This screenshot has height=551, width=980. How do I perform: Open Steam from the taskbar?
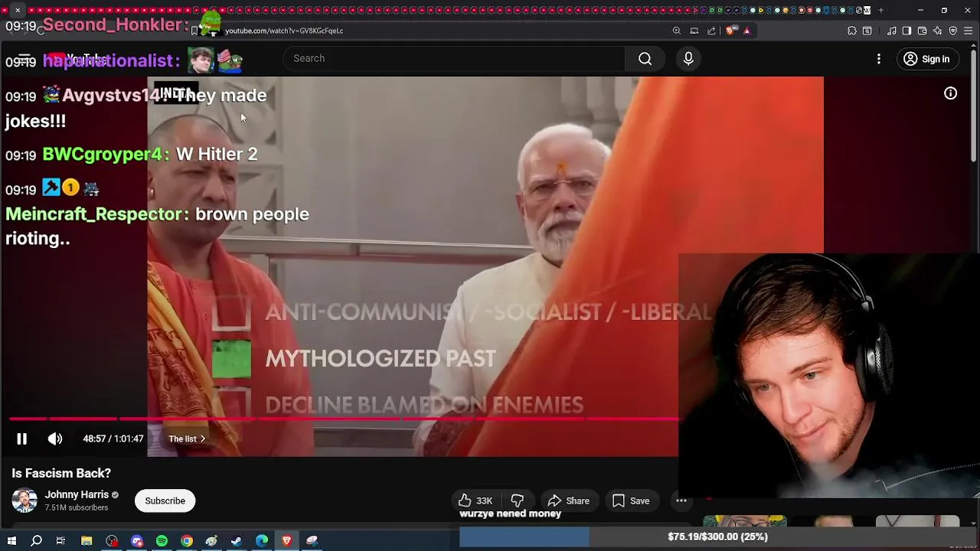pos(237,541)
